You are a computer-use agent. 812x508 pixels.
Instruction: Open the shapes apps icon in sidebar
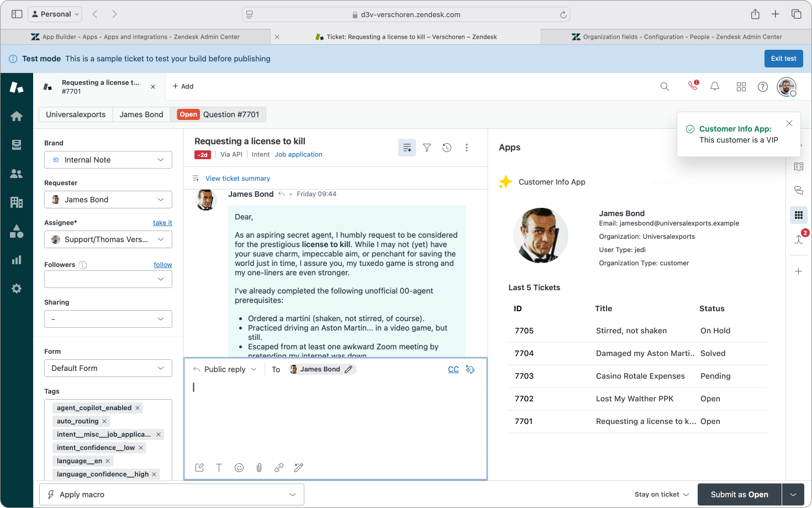point(17,231)
